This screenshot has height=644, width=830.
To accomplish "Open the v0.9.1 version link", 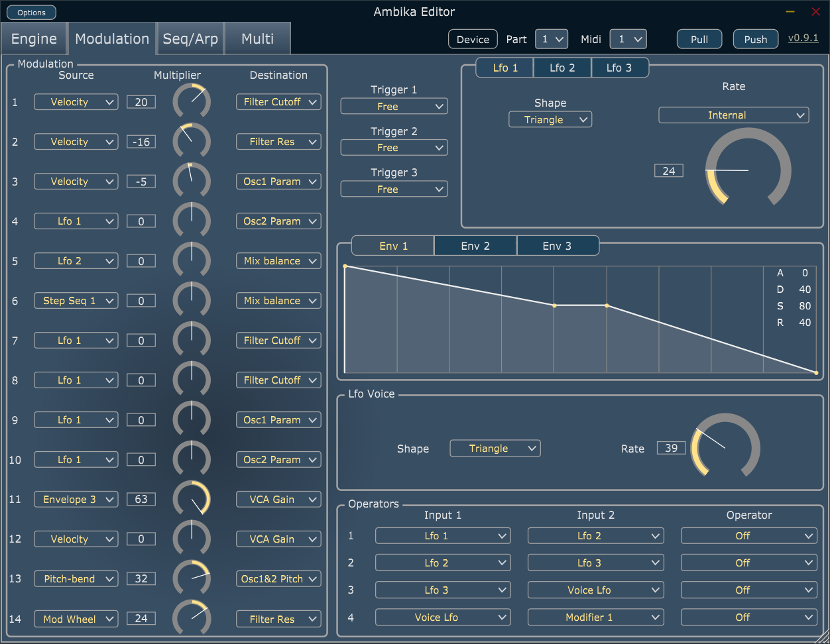I will pyautogui.click(x=803, y=38).
